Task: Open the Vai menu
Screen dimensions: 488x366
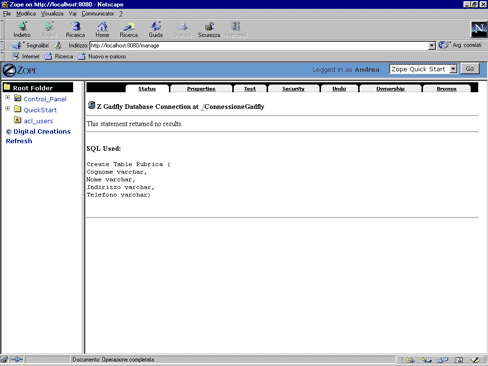Action: [x=72, y=14]
